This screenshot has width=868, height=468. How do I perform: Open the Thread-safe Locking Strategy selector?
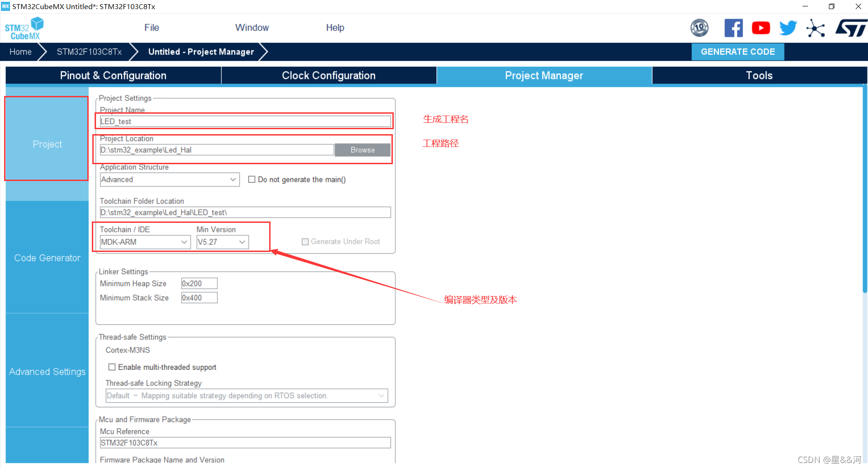(x=381, y=395)
